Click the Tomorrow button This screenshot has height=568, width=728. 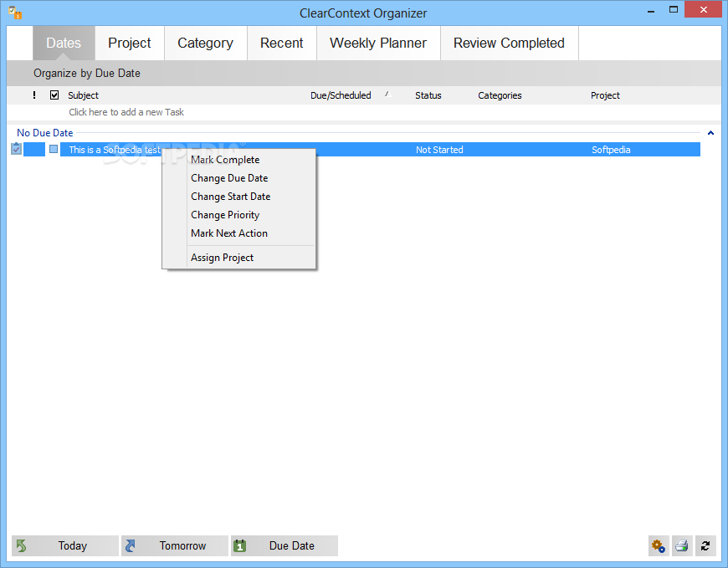click(175, 545)
